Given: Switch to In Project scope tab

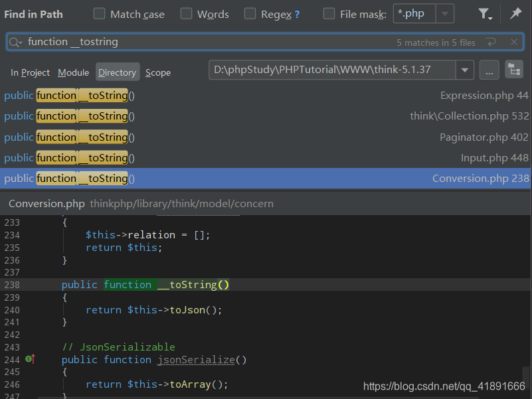Looking at the screenshot, I should (x=30, y=72).
